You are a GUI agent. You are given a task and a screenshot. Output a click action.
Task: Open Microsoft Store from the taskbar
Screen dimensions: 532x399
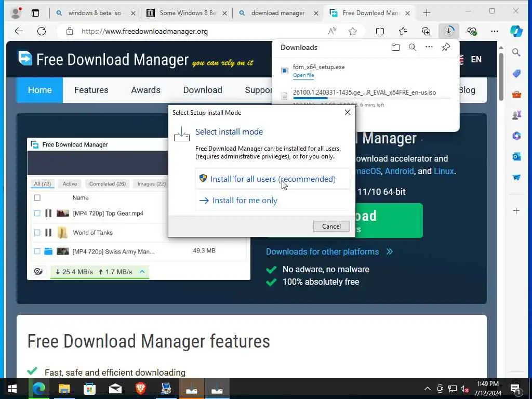click(x=89, y=389)
